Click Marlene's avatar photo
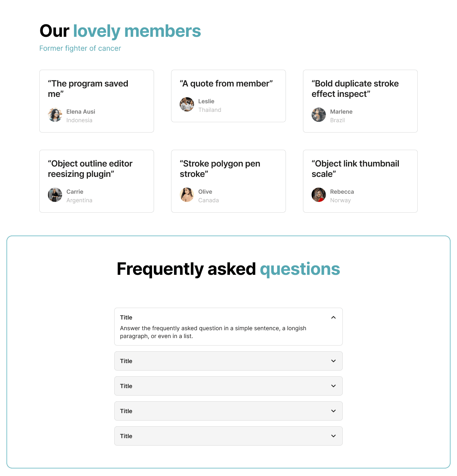This screenshot has height=476, width=457. [x=318, y=115]
